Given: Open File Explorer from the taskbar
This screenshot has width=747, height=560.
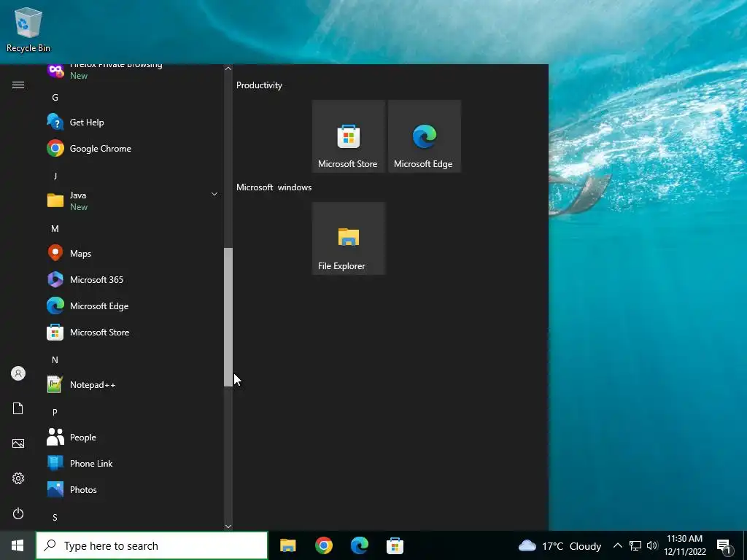Looking at the screenshot, I should click(x=287, y=545).
